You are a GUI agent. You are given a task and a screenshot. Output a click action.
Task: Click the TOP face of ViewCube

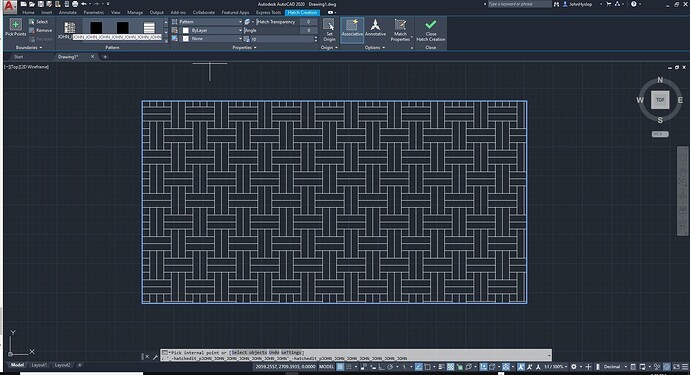(x=660, y=100)
